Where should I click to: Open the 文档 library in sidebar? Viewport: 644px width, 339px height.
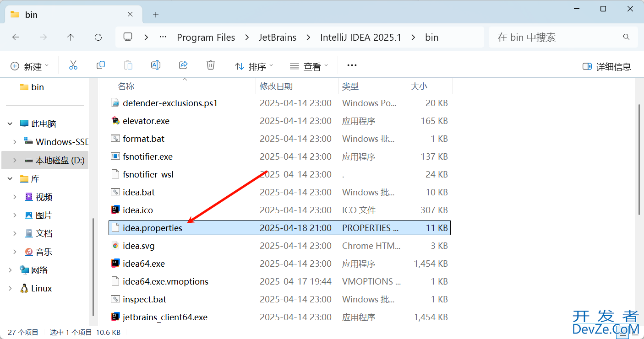pyautogui.click(x=39, y=233)
